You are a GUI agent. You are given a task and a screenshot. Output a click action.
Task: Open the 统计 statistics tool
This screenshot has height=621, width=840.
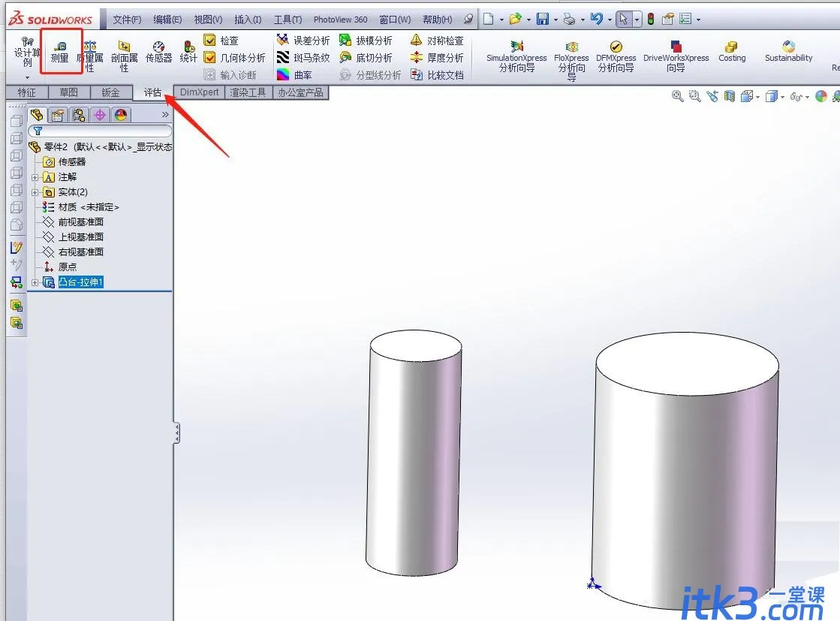(188, 53)
